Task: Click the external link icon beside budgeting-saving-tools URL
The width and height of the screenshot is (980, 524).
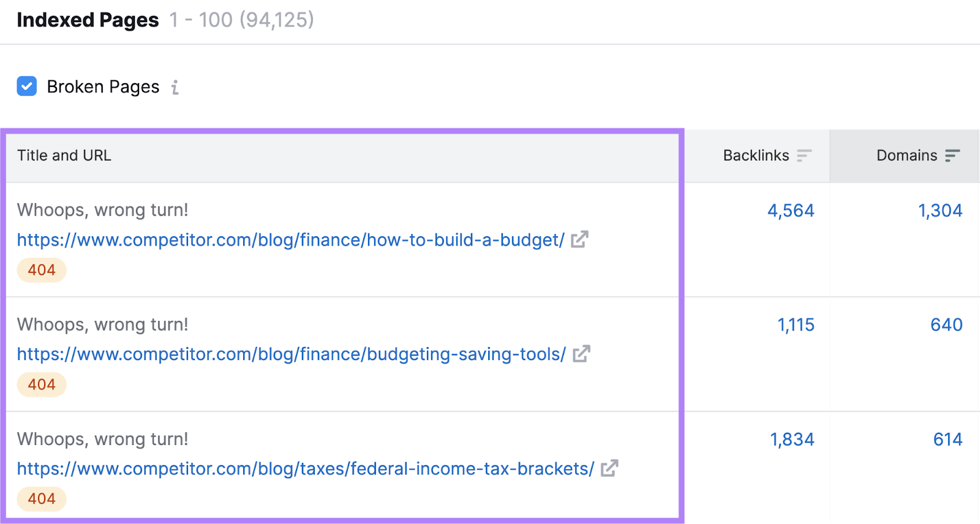Action: point(580,353)
